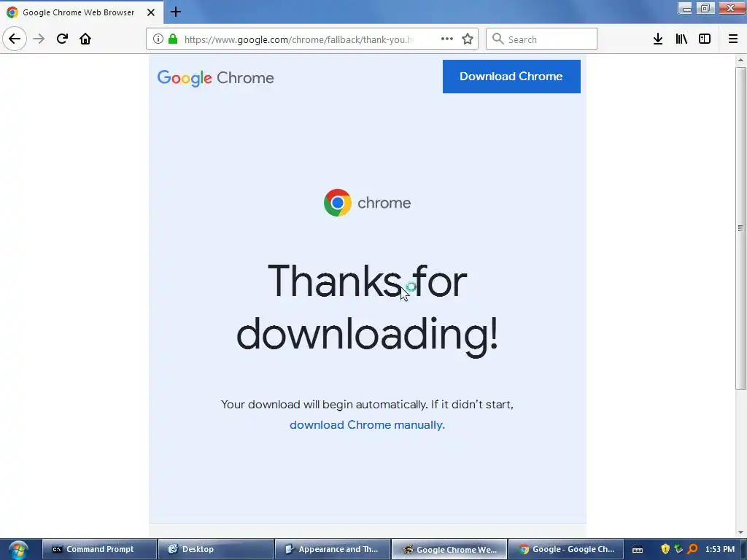
Task: Click the 1:53 PM system clock
Action: click(x=720, y=549)
